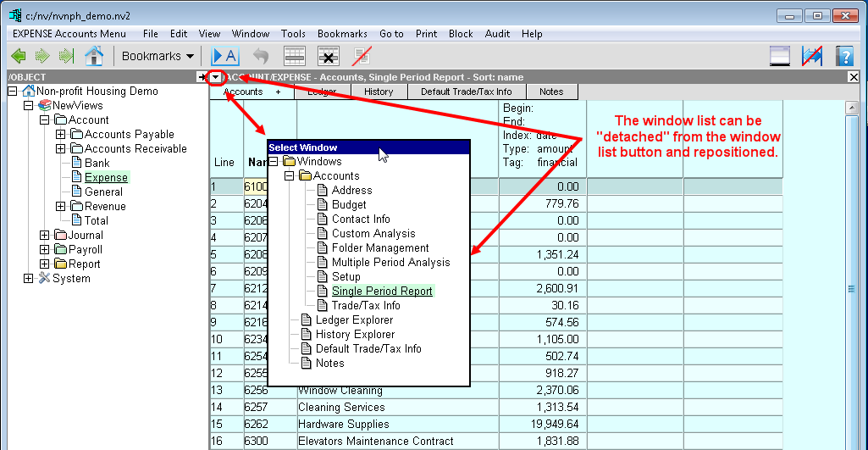Click the Home icon in toolbar
The width and height of the screenshot is (868, 450).
click(94, 57)
